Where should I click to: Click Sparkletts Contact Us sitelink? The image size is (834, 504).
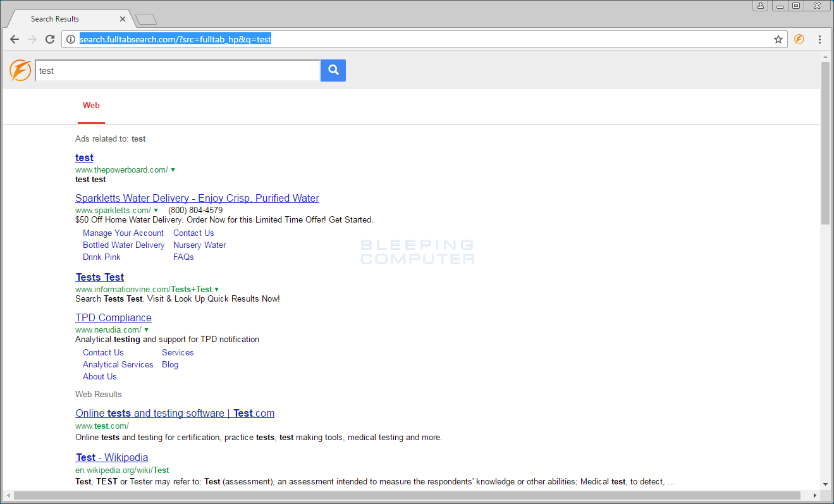(x=193, y=233)
